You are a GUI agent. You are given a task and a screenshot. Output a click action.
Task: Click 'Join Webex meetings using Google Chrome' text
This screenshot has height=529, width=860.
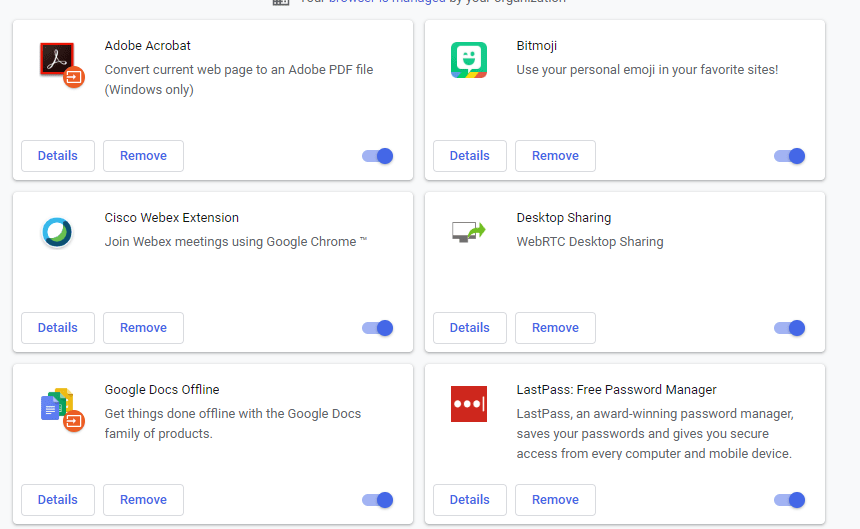pyautogui.click(x=235, y=242)
